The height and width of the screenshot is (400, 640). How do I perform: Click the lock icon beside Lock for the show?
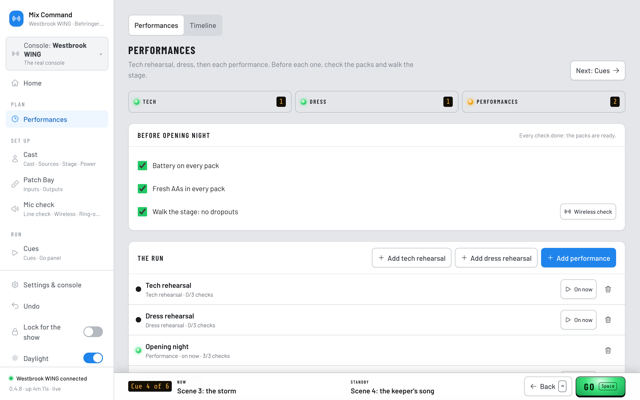click(x=15, y=332)
